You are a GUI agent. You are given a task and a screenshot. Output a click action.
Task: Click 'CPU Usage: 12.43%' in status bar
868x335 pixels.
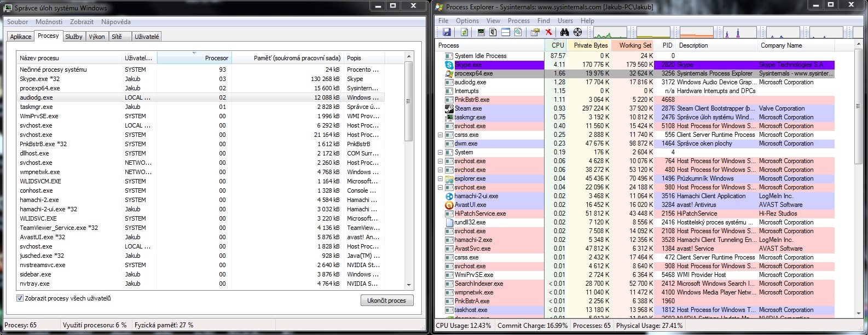tap(464, 325)
